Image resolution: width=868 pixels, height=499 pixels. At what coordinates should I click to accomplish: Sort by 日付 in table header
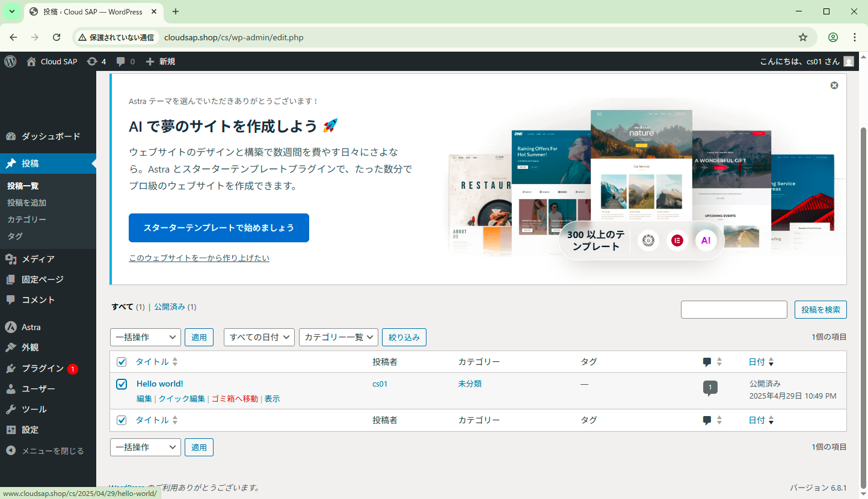[x=761, y=362]
